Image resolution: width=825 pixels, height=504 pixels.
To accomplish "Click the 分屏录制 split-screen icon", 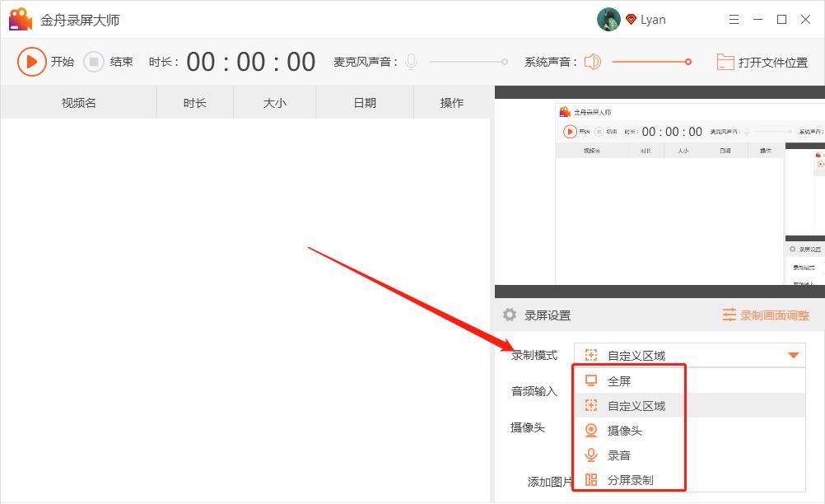I will coord(591,479).
